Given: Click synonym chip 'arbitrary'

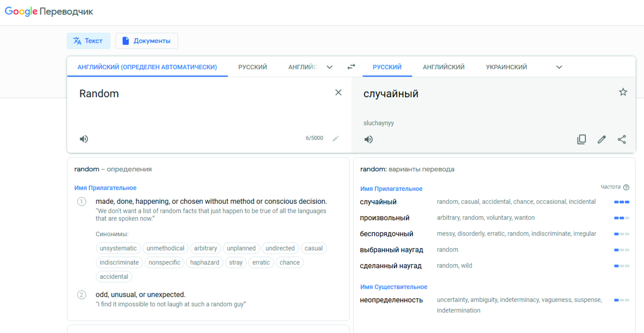Looking at the screenshot, I should tap(206, 248).
